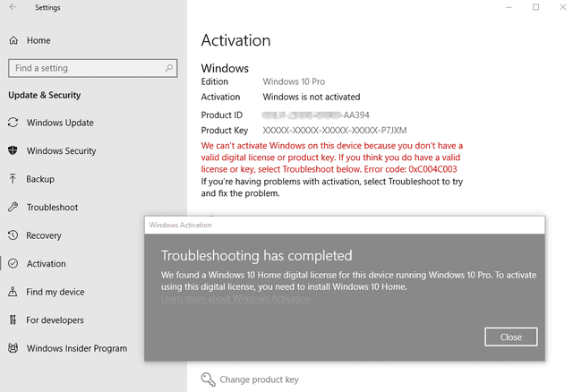Open the Home icon in sidebar
Screen dimensions: 573x392
(13, 40)
